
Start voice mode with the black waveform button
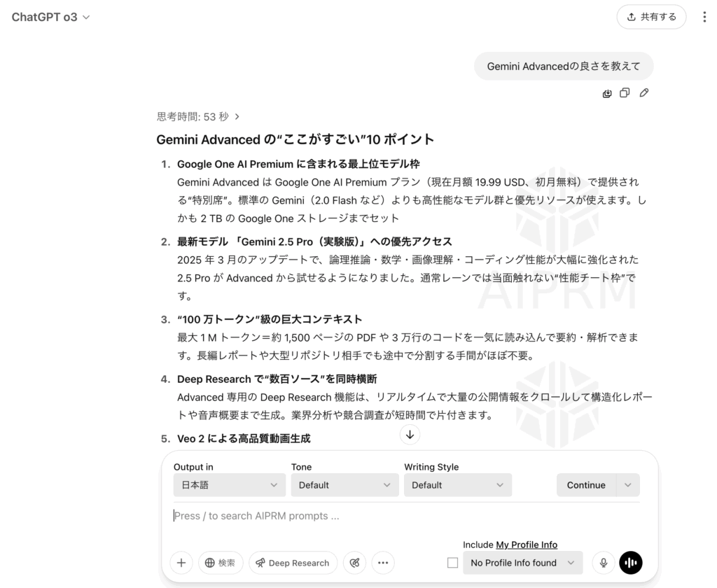(631, 563)
